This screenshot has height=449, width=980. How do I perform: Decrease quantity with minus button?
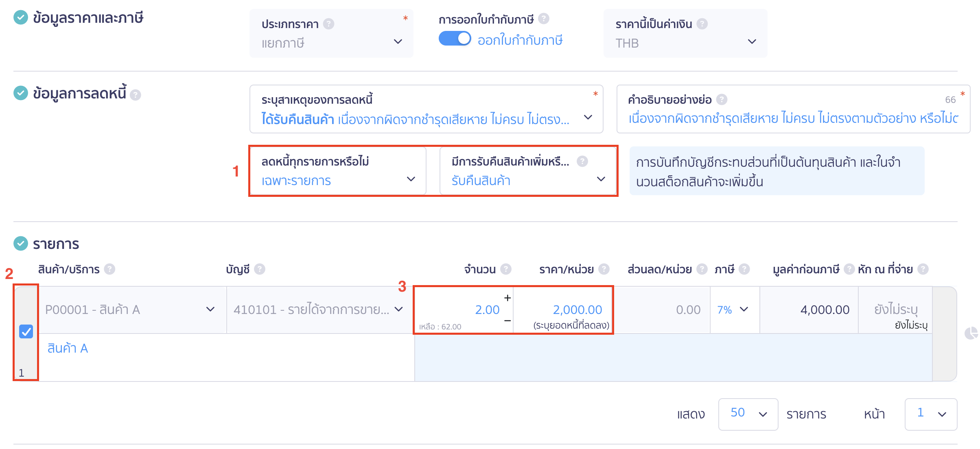(507, 321)
